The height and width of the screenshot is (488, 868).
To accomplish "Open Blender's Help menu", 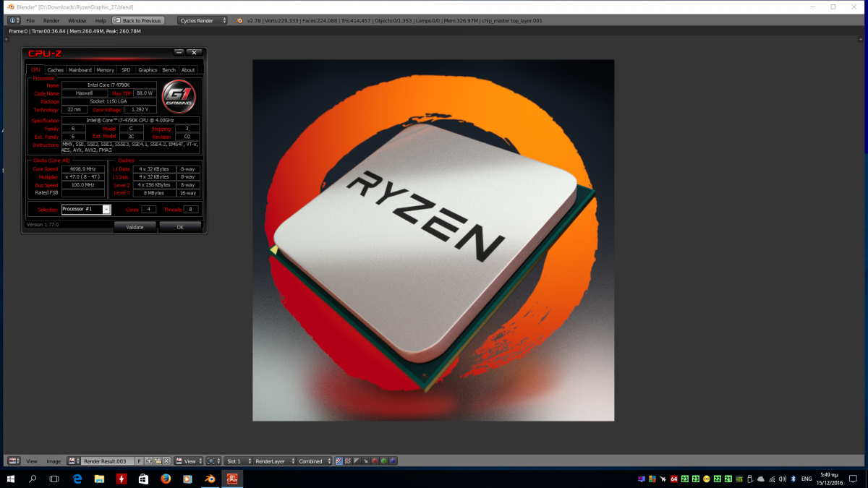I will coord(100,20).
